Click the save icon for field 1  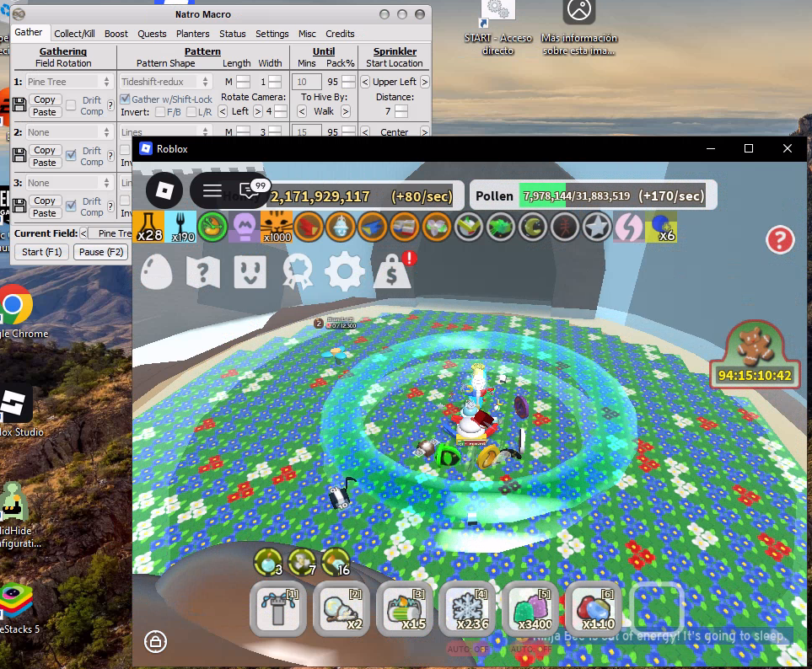[x=19, y=105]
